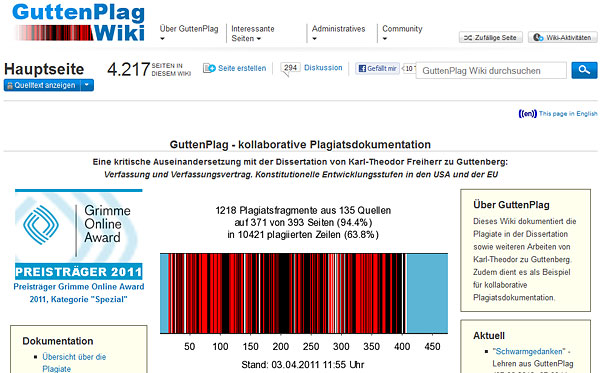Image resolution: width=600 pixels, height=373 pixels.
Task: Open the Community navigation menu
Action: pos(402,33)
